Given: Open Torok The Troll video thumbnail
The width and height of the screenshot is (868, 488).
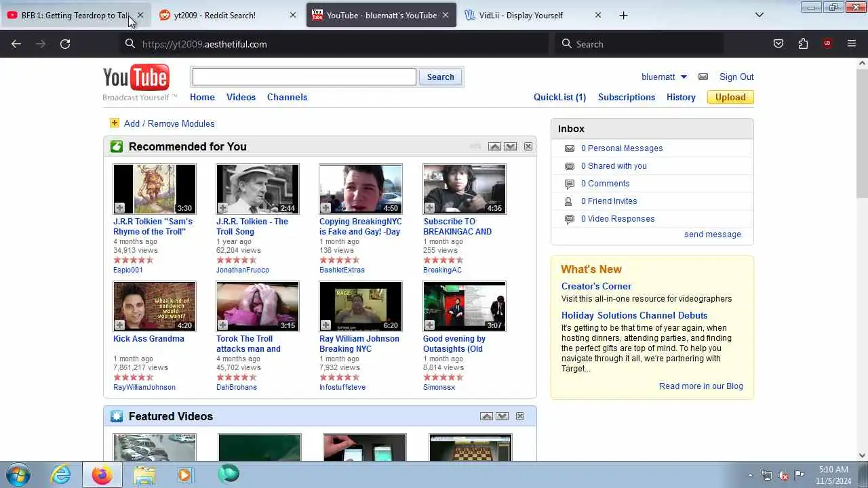Looking at the screenshot, I should [x=258, y=306].
